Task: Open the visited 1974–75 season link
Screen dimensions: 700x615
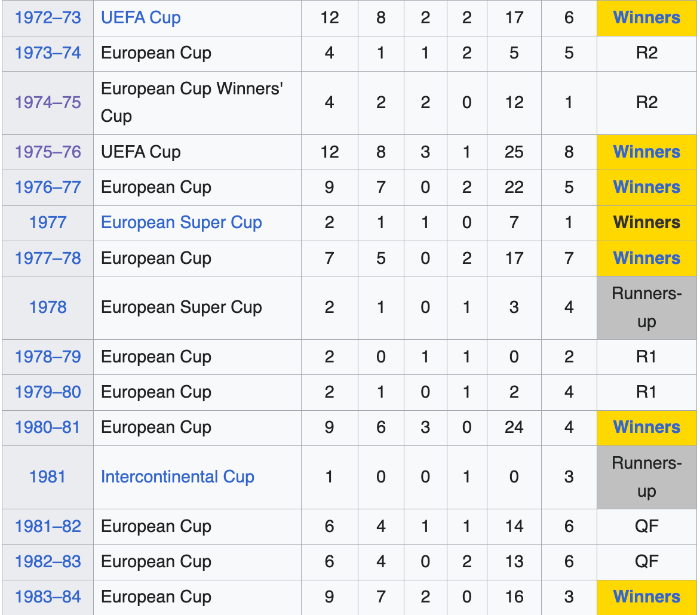Action: (x=48, y=103)
